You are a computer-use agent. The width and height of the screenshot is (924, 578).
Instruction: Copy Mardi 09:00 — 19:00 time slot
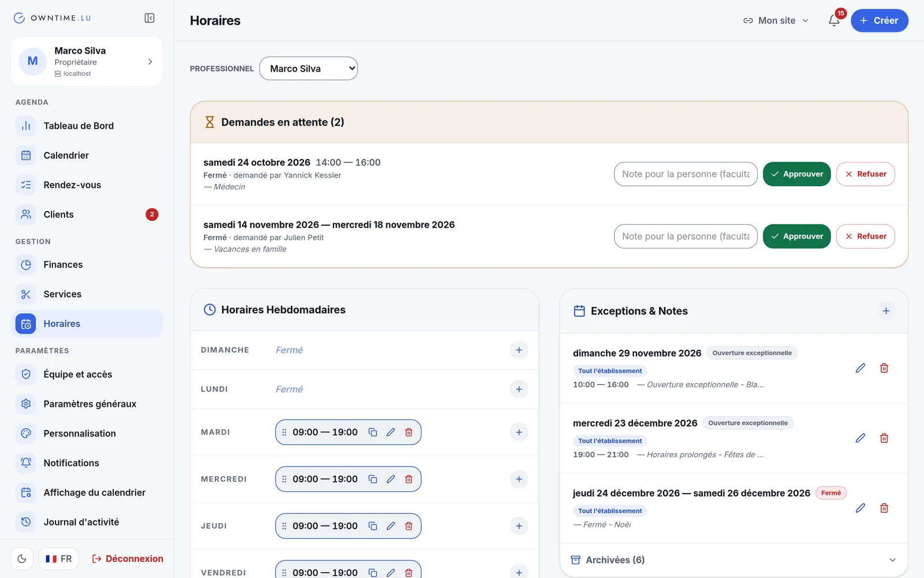[x=373, y=432]
